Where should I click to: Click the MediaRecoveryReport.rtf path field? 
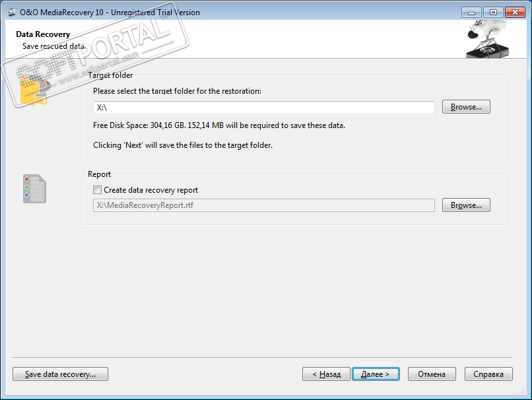click(263, 205)
